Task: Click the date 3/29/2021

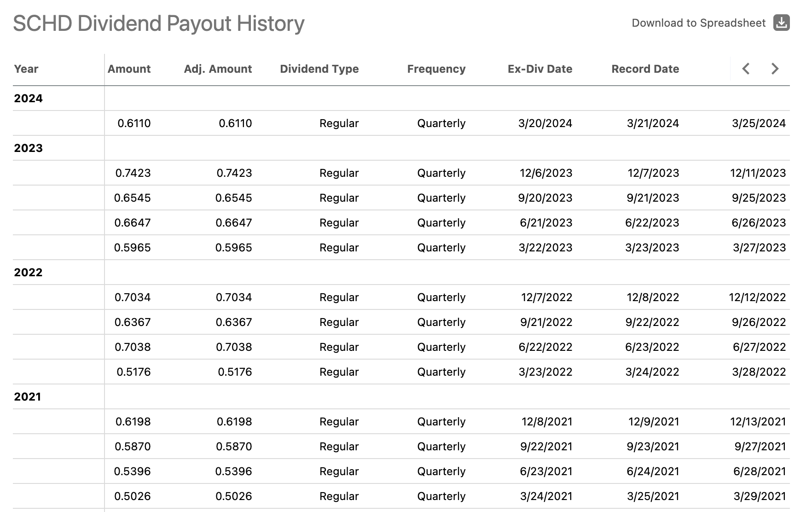Action: click(760, 496)
